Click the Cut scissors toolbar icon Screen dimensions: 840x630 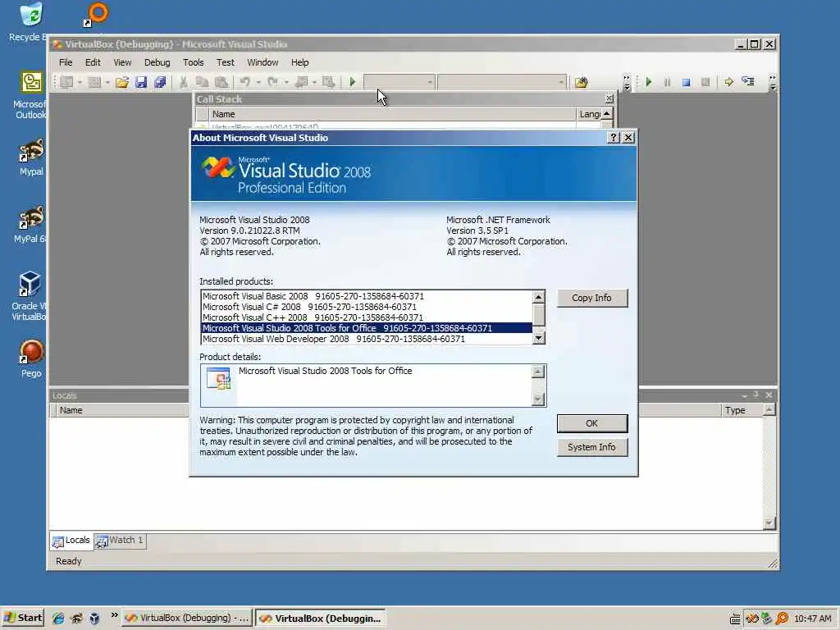(x=183, y=82)
